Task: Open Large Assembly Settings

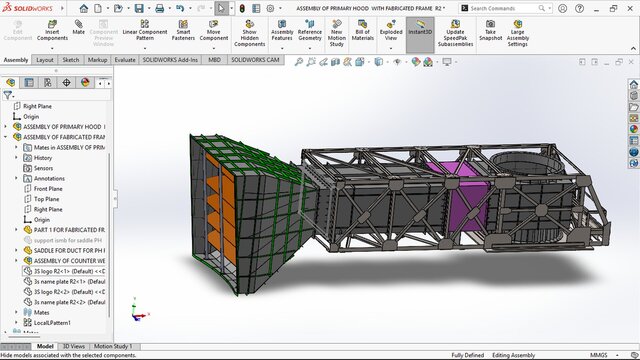Action: pyautogui.click(x=518, y=33)
